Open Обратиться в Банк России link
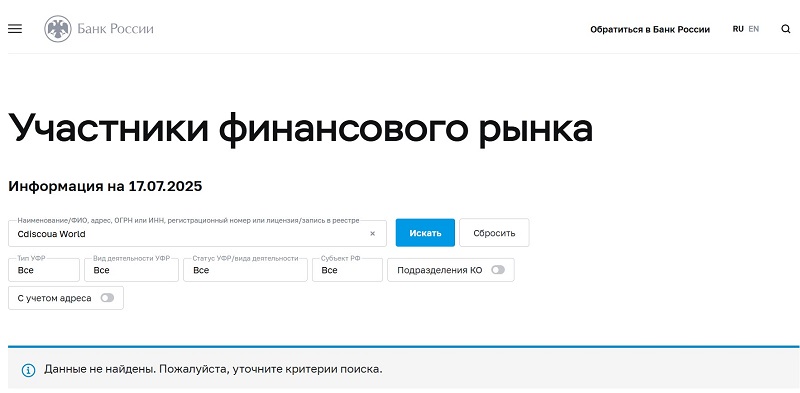This screenshot has height=393, width=800. 650,30
